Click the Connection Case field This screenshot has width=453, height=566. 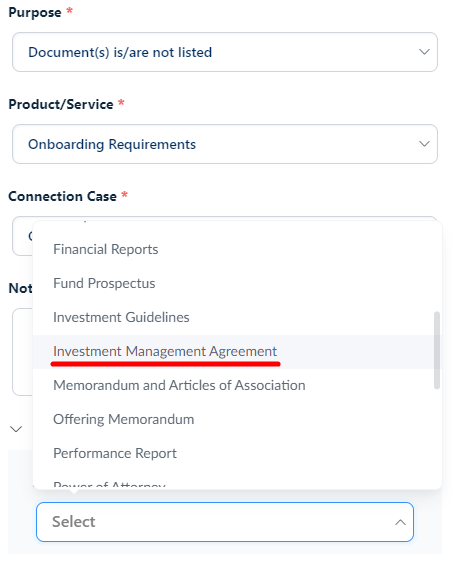pos(22,236)
